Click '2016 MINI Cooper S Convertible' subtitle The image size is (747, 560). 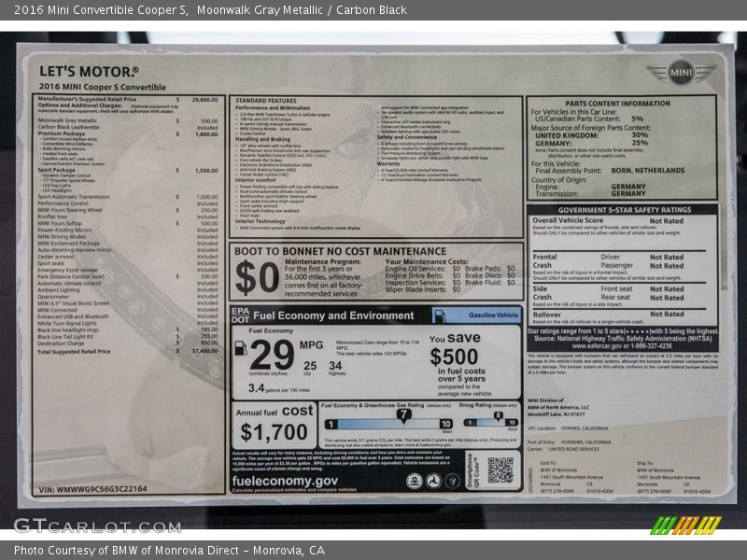click(x=103, y=87)
